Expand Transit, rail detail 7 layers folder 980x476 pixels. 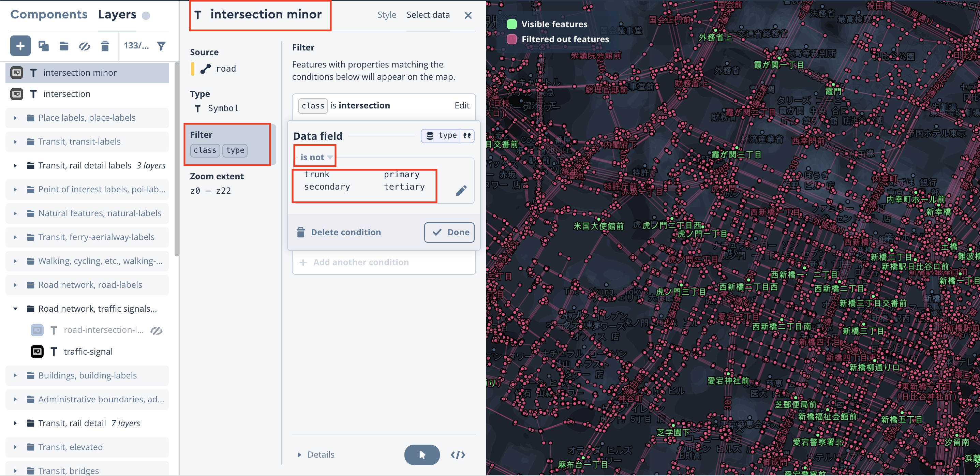click(15, 423)
